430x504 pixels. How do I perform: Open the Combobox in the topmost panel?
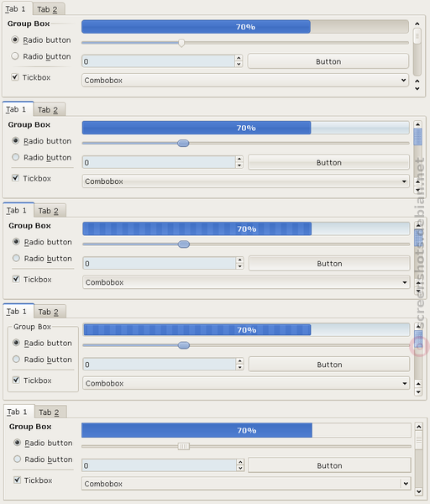(245, 81)
